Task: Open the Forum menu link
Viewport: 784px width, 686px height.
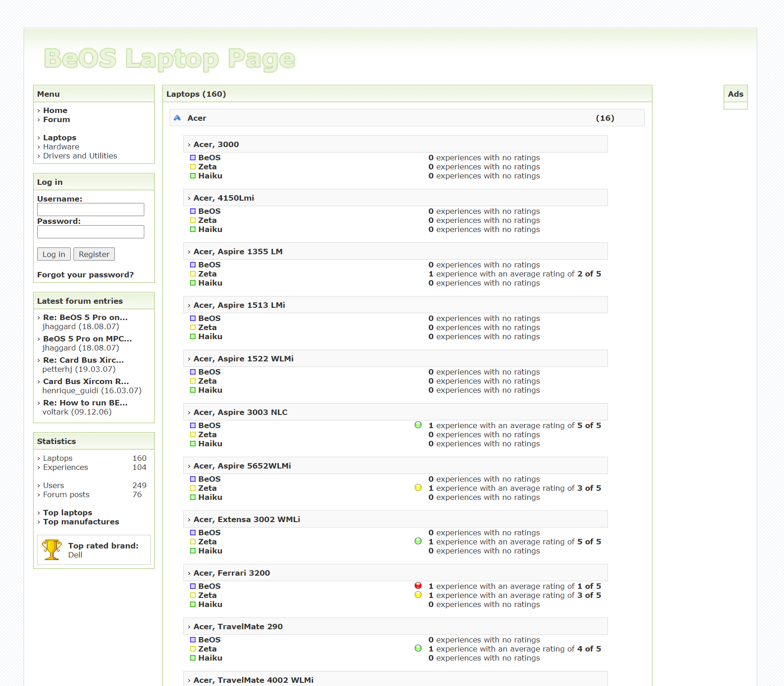Action: [x=56, y=119]
